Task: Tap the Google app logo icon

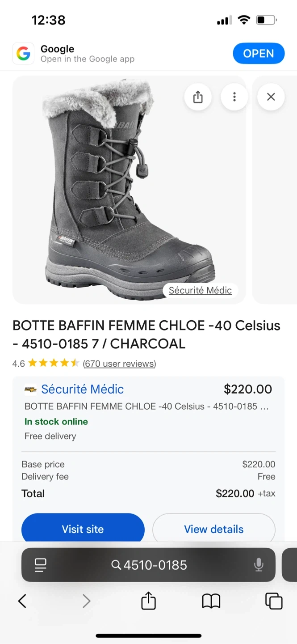Action: 23,54
